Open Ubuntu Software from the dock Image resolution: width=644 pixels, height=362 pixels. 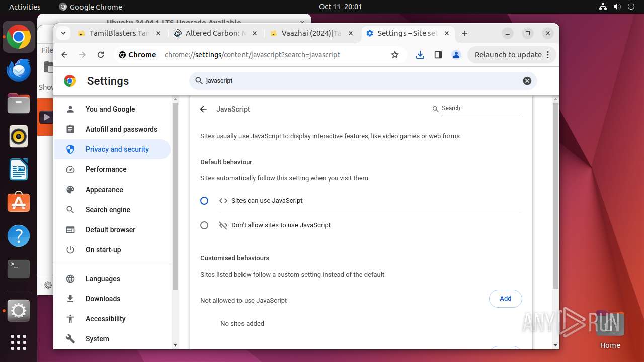(19, 203)
